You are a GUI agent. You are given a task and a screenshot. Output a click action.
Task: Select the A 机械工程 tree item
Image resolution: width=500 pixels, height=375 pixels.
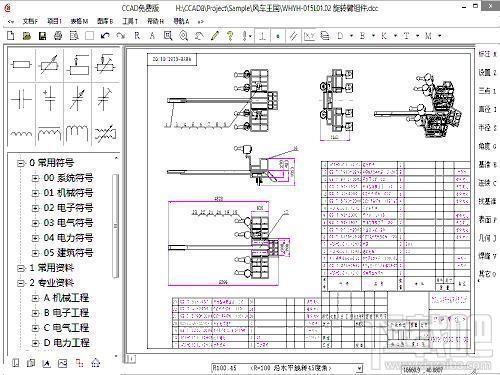tap(66, 298)
